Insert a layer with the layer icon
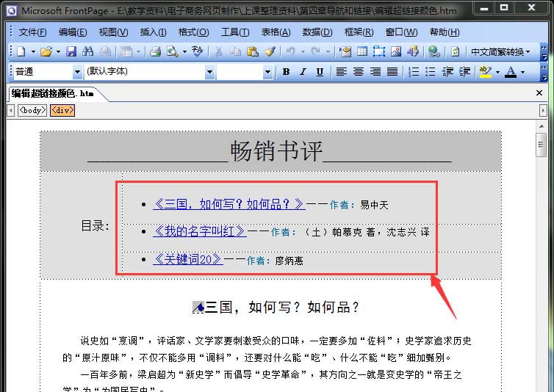 coord(378,52)
